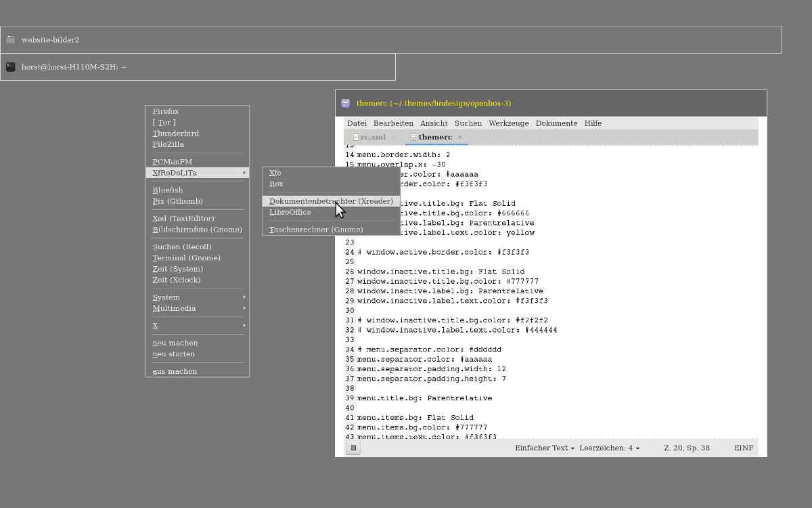812x508 pixels.
Task: Open the Einfacher Text syntax dropdown
Action: 544,448
